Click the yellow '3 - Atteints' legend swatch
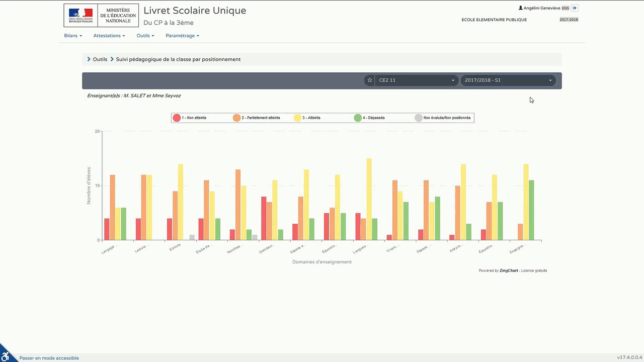The height and width of the screenshot is (362, 644). coord(297,118)
